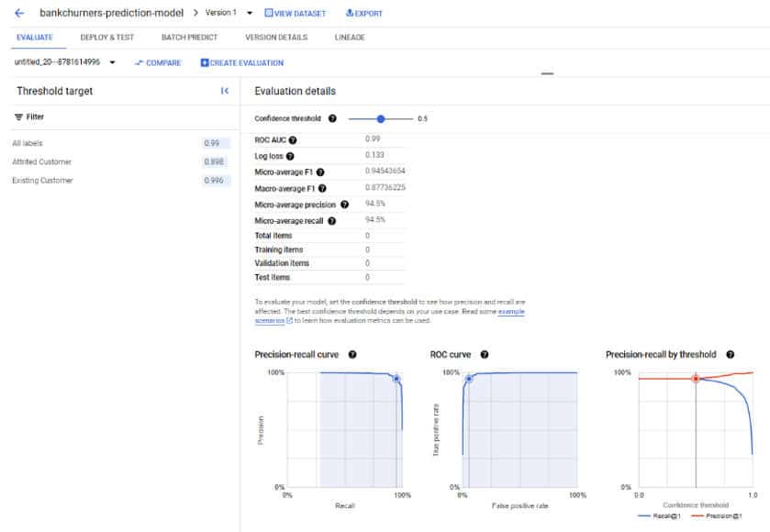Click the View Dataset button
The height and width of the screenshot is (532, 770).
pos(295,14)
